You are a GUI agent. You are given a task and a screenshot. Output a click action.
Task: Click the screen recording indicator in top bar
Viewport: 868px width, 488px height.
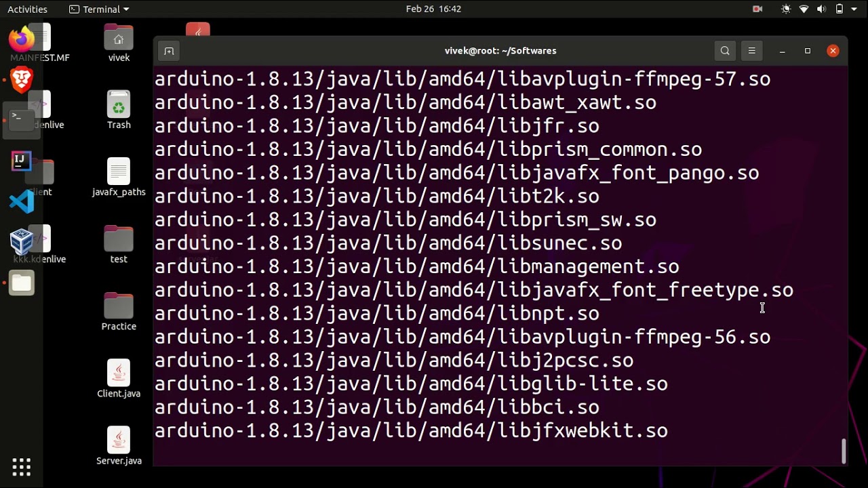click(757, 9)
